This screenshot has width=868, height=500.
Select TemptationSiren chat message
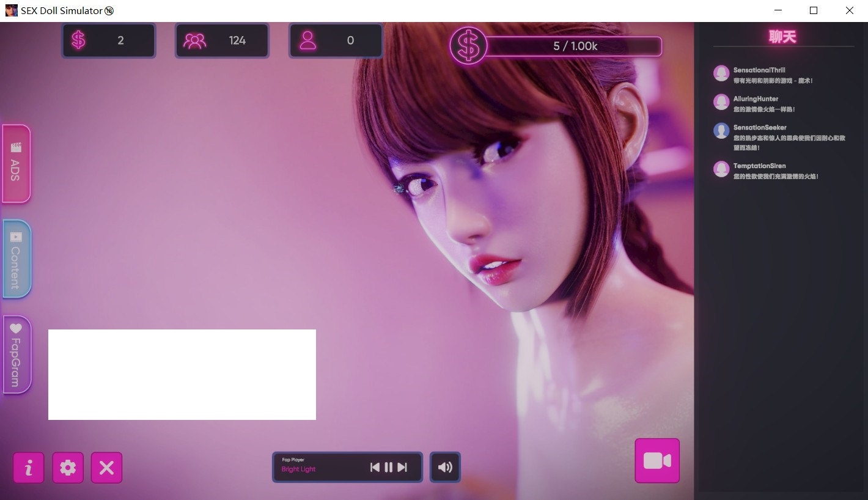pos(776,171)
